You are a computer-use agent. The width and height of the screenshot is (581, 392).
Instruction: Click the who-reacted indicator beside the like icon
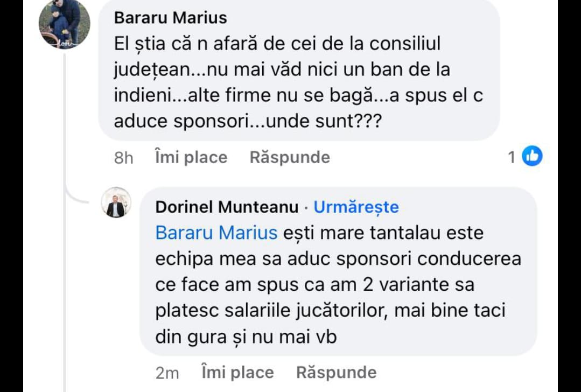pos(512,156)
